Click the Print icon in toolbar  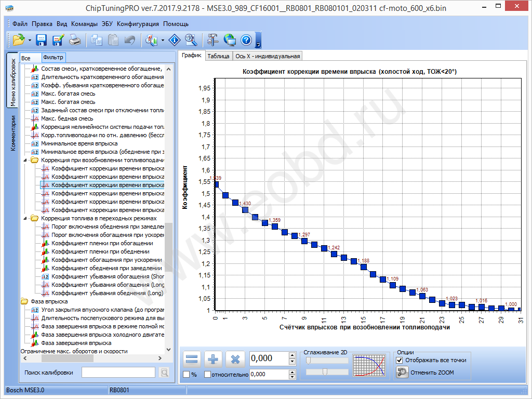click(x=75, y=39)
